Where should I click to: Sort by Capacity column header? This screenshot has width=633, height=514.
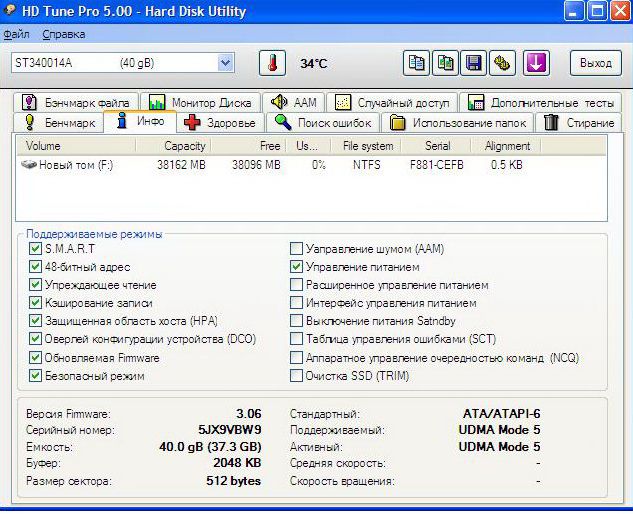click(x=173, y=146)
